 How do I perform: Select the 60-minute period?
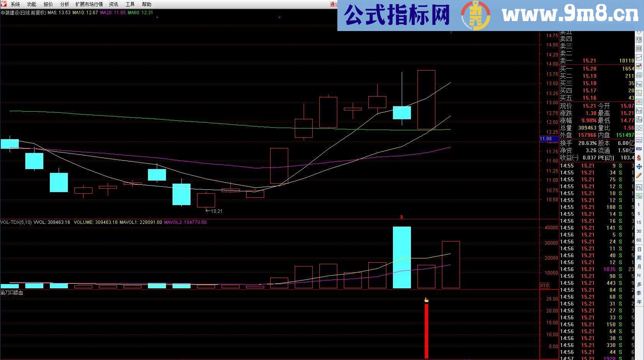pos(639,240)
